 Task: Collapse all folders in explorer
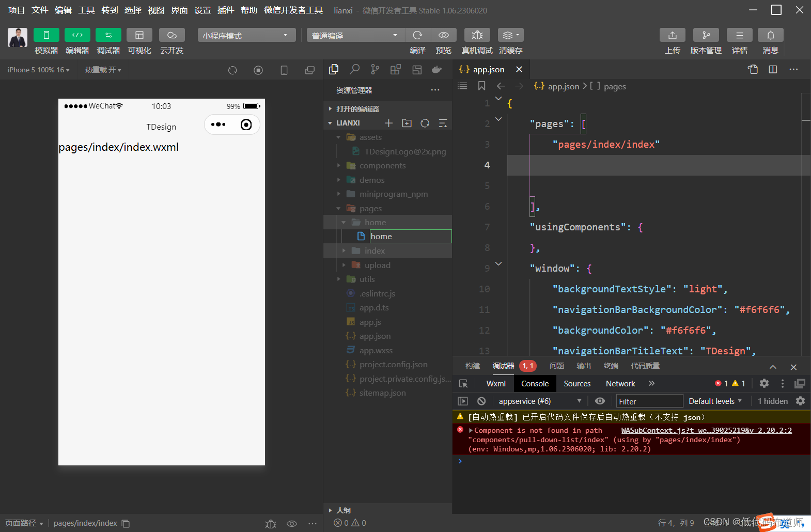click(443, 123)
